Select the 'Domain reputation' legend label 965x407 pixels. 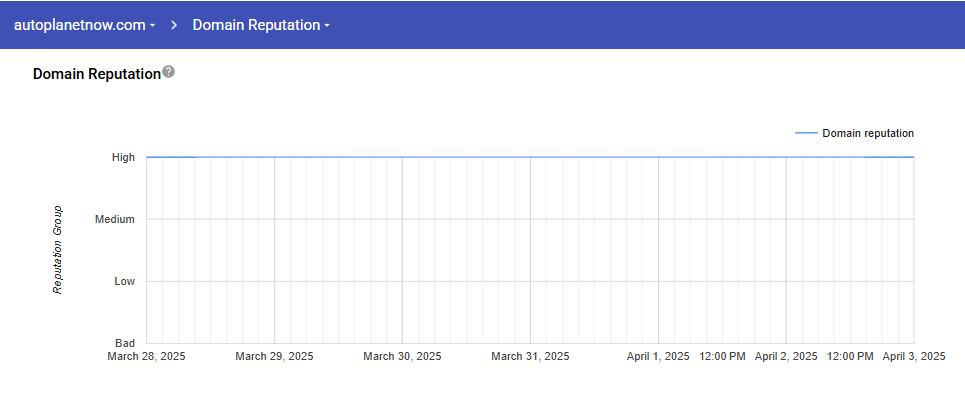coord(867,133)
